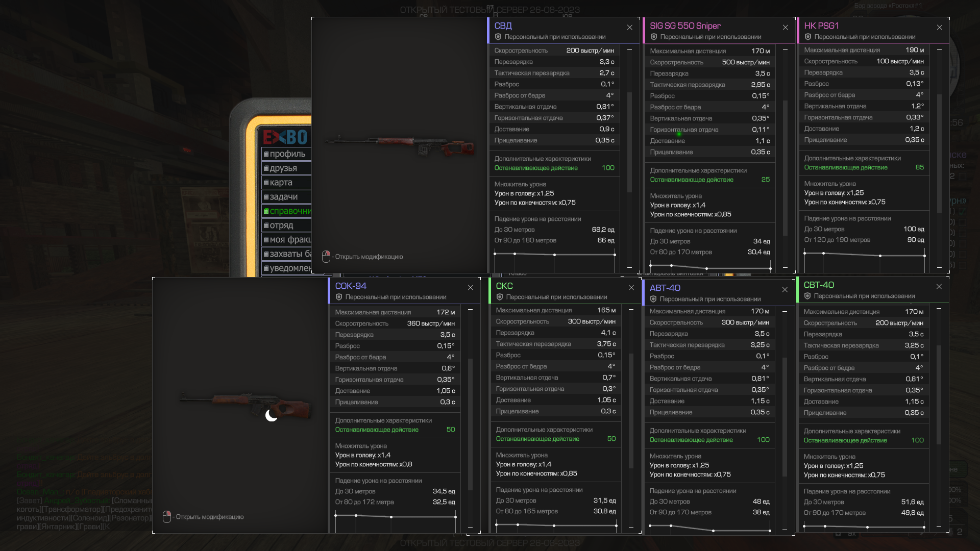Viewport: 980px width, 551px height.
Task: Click the shield icon under SIG SG 550 Sniper
Action: (654, 37)
